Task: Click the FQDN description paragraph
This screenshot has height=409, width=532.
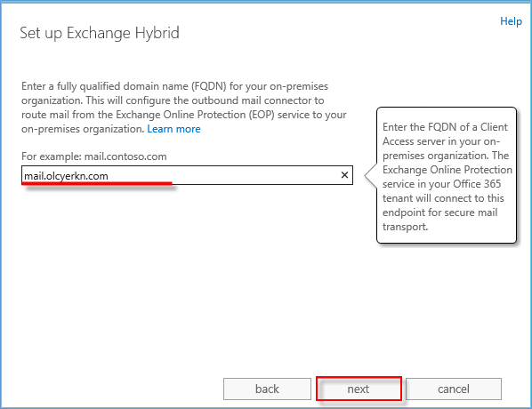Action: (184, 108)
